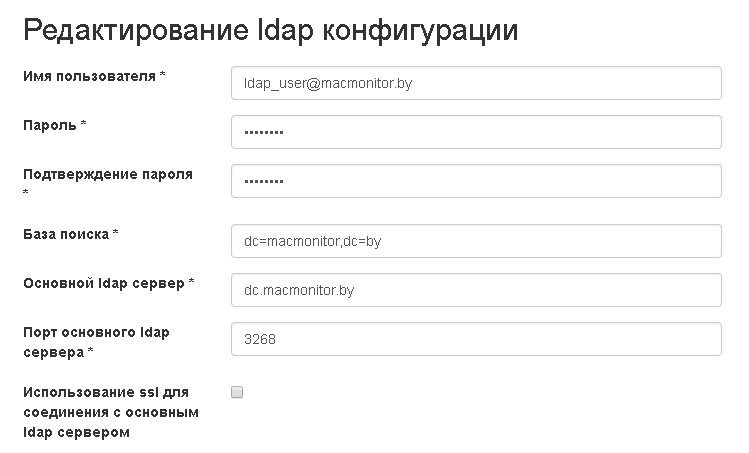
Task: Select the База поиска input field
Action: tap(475, 241)
